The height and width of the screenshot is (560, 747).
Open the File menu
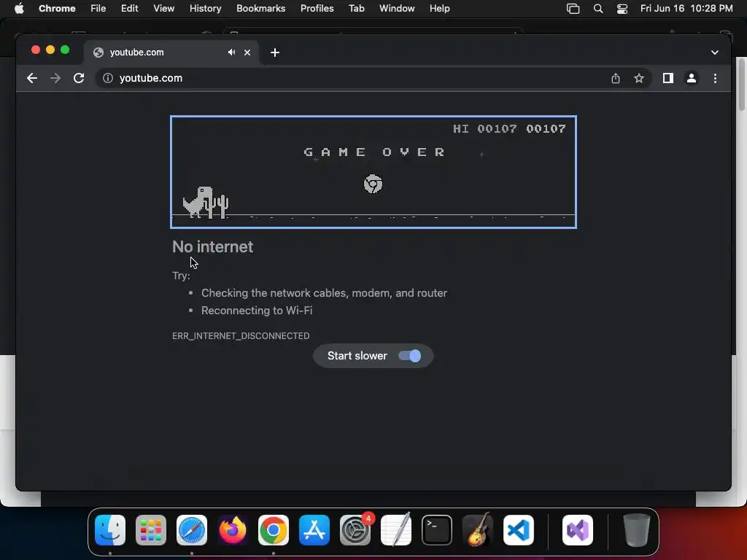click(98, 9)
